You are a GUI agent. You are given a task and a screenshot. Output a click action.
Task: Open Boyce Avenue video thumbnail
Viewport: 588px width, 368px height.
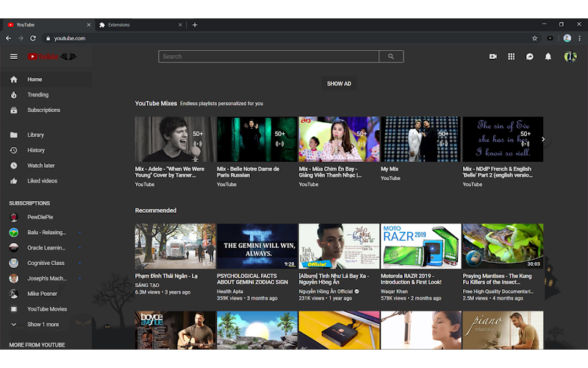pyautogui.click(x=175, y=330)
